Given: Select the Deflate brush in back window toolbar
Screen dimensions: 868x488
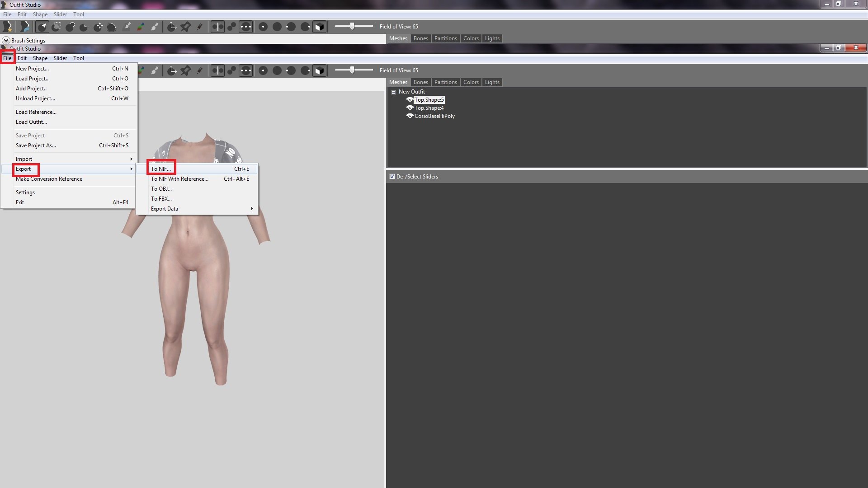Looking at the screenshot, I should coord(84,27).
